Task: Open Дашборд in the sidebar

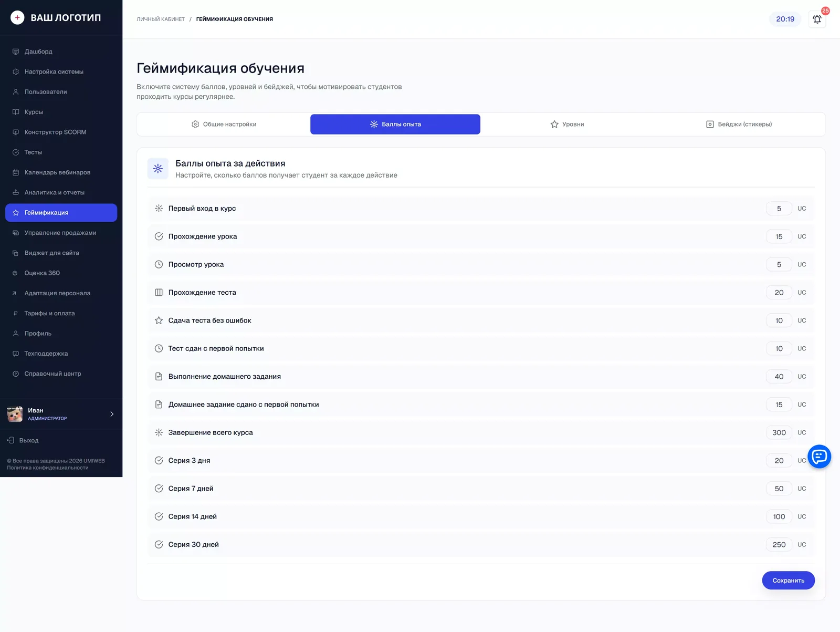Action: pyautogui.click(x=61, y=51)
